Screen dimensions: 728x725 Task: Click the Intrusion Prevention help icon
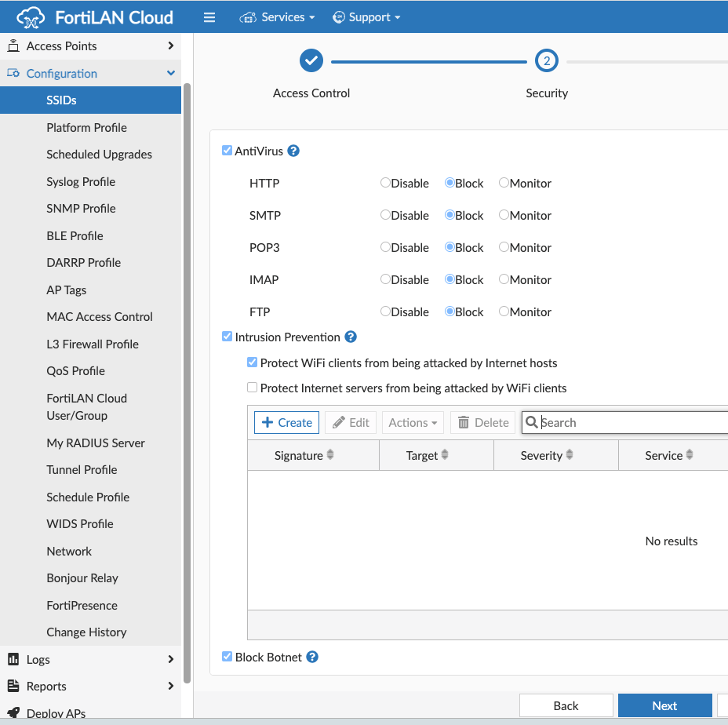click(x=351, y=337)
